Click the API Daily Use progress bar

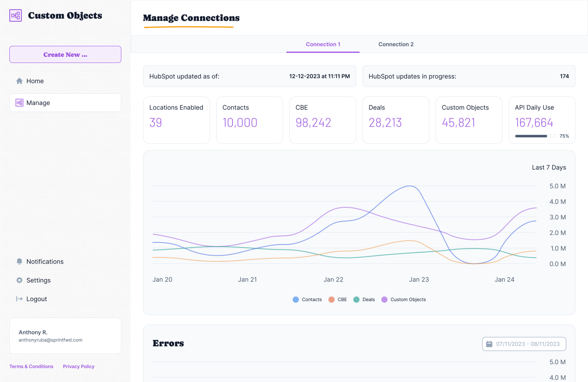535,136
